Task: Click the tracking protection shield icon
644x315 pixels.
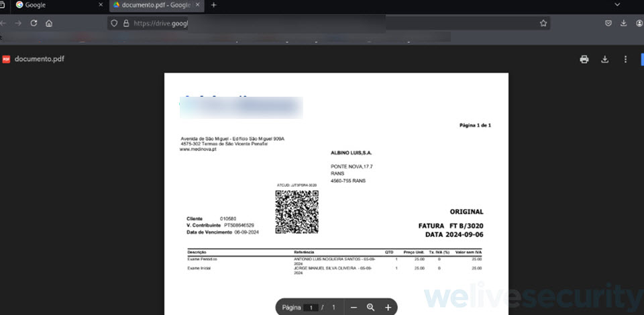Action: [115, 24]
